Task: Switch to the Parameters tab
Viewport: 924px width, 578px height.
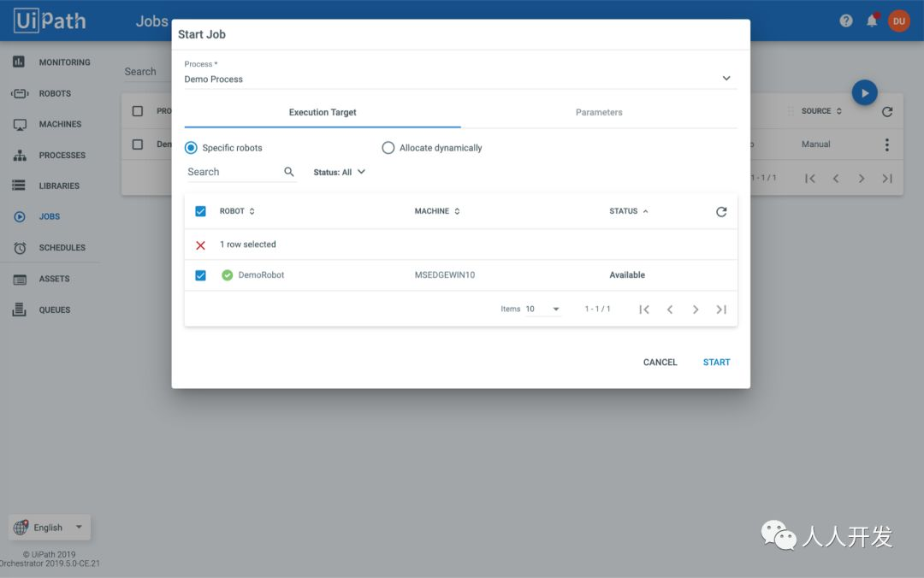Action: coord(599,112)
